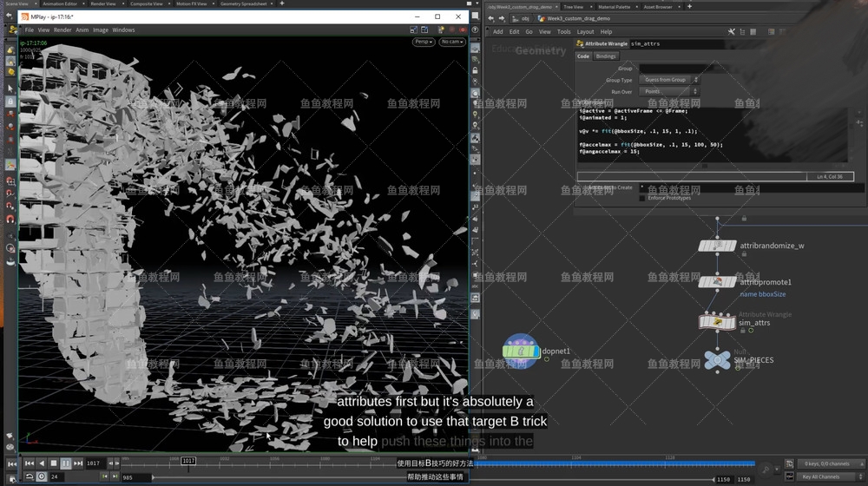Select the dopnet1 node
The height and width of the screenshot is (486, 868).
pos(521,351)
